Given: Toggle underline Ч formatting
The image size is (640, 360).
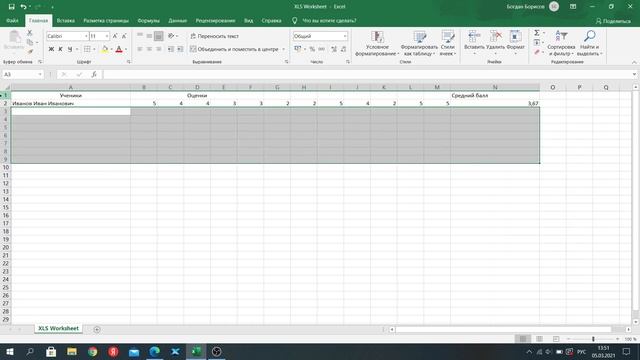Looking at the screenshot, I should pos(70,49).
